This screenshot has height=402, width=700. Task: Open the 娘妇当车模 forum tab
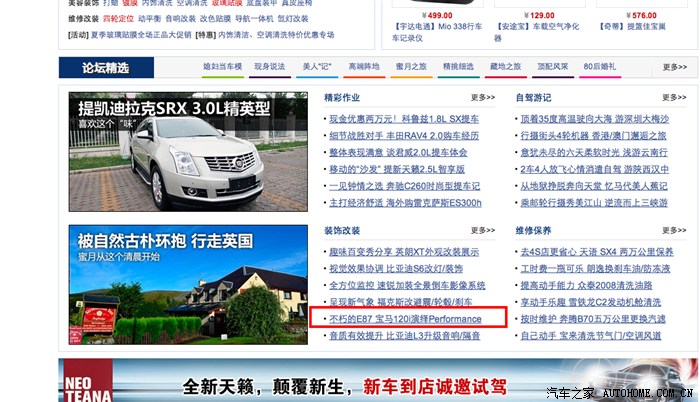tap(222, 67)
